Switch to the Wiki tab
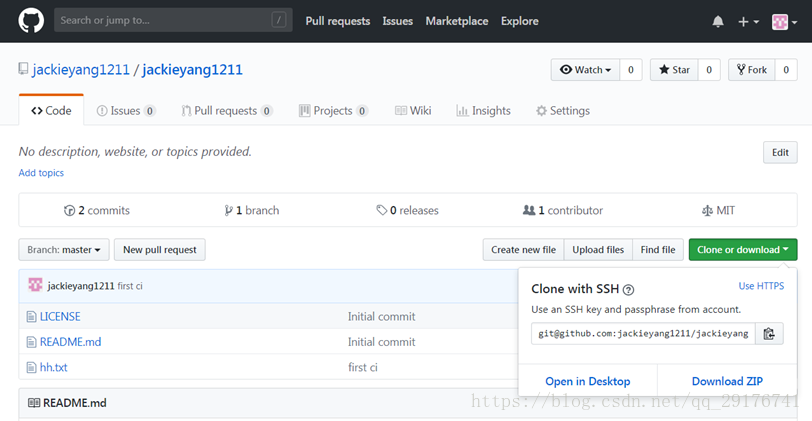812x421 pixels. click(413, 111)
